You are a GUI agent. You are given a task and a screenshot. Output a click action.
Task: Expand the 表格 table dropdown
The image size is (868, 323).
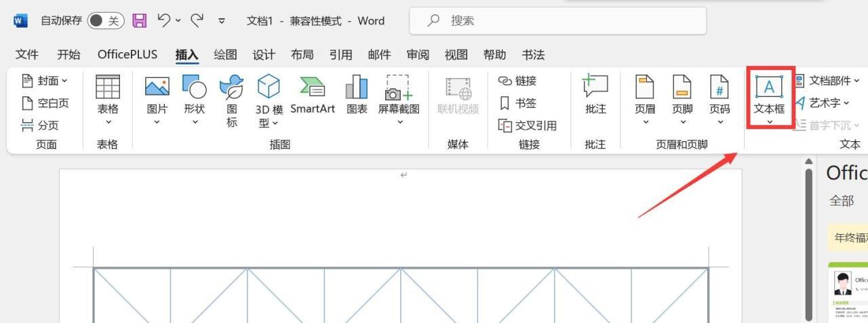(108, 100)
